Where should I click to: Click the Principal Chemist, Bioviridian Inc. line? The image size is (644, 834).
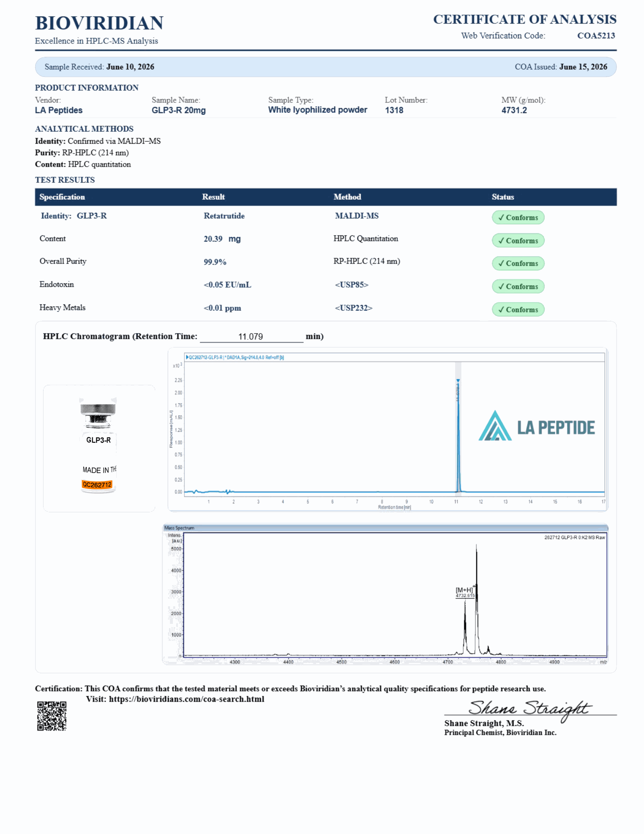[x=500, y=733]
